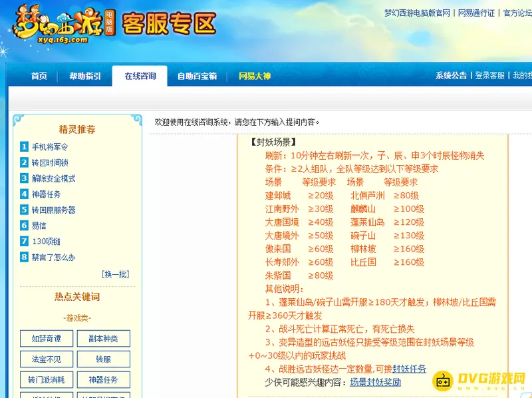Click the 法宝不见 keyword button
The width and height of the screenshot is (532, 398).
[47, 359]
